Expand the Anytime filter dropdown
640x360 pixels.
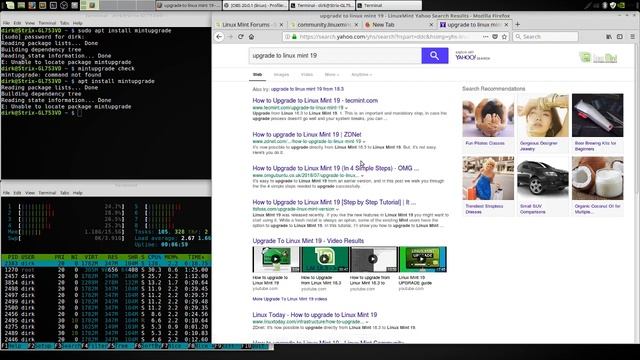361,75
